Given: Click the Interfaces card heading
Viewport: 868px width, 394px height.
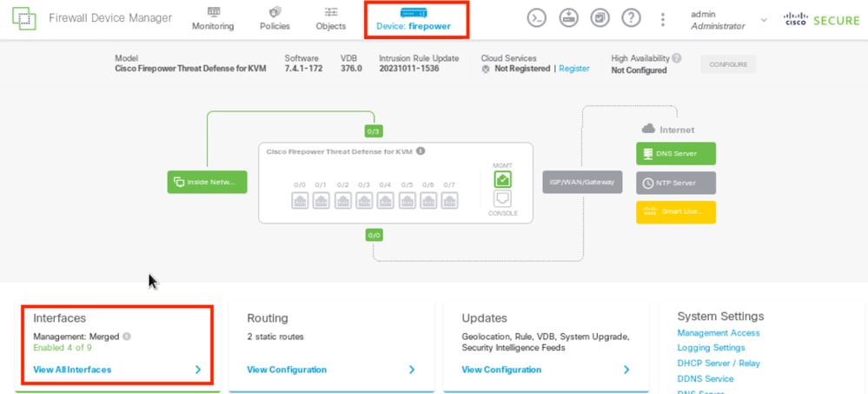Looking at the screenshot, I should point(60,318).
